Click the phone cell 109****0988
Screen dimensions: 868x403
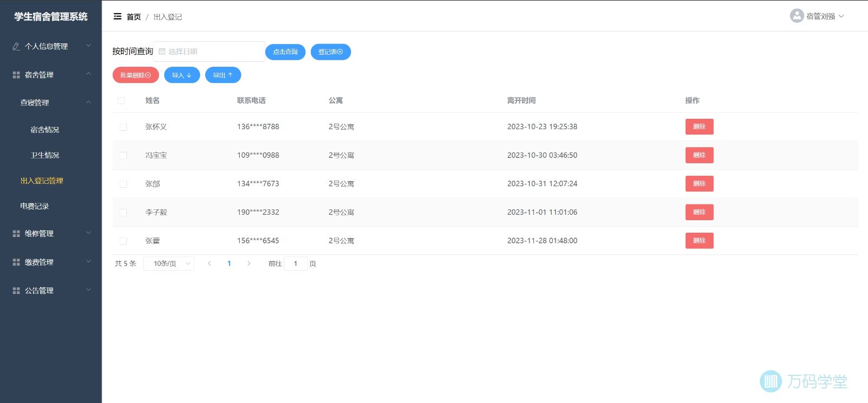click(258, 155)
